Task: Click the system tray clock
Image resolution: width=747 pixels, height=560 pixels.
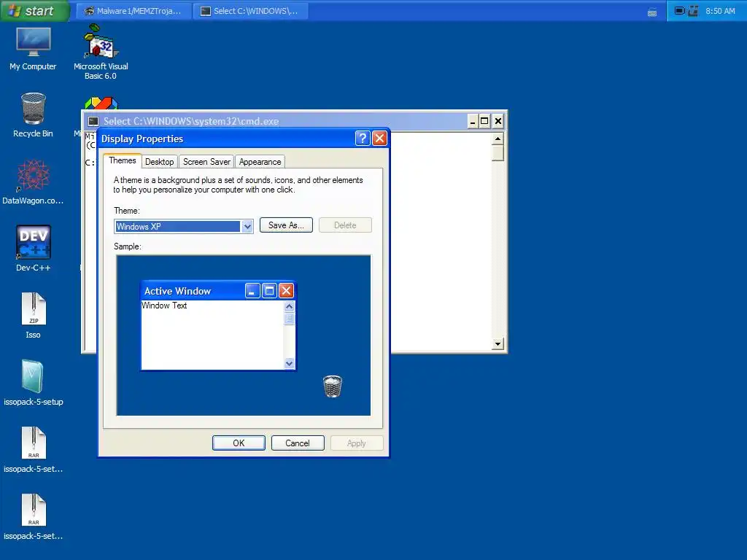Action: click(x=720, y=11)
